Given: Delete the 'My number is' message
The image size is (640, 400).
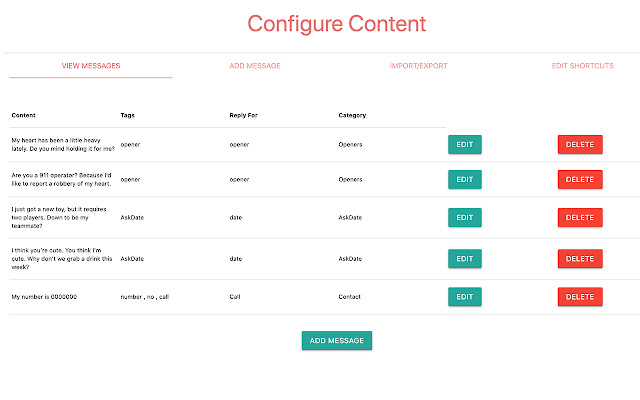Looking at the screenshot, I should pyautogui.click(x=580, y=297).
